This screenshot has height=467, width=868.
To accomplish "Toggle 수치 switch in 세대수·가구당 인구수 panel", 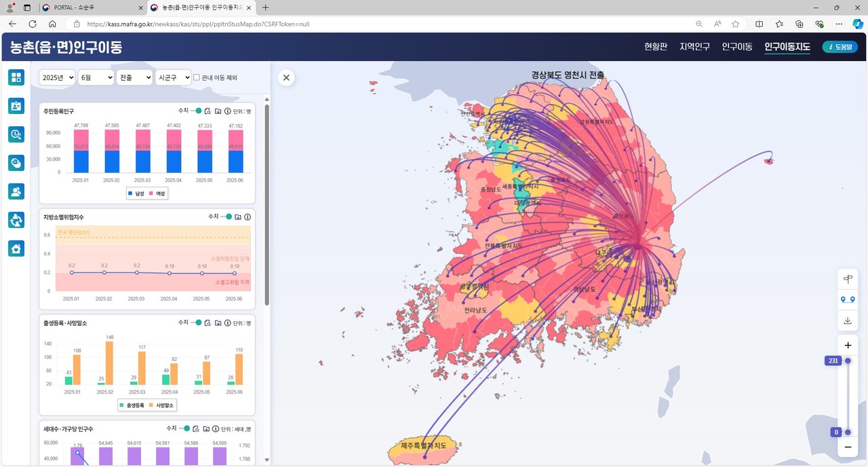I will (184, 428).
